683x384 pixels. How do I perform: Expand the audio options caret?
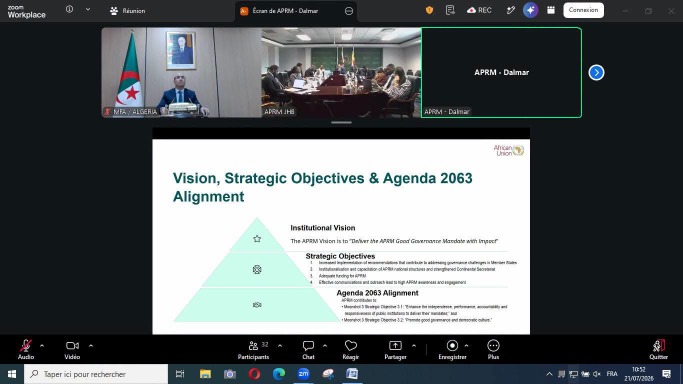(42, 346)
